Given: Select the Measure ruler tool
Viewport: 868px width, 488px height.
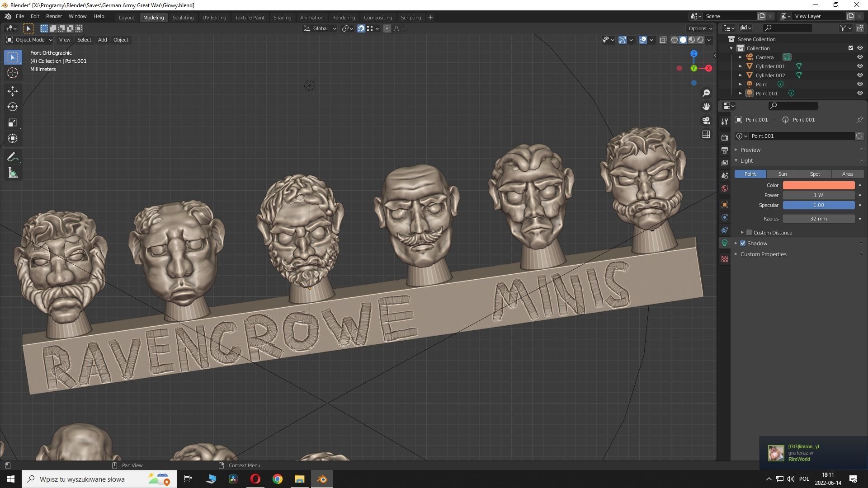Looking at the screenshot, I should pos(13,173).
